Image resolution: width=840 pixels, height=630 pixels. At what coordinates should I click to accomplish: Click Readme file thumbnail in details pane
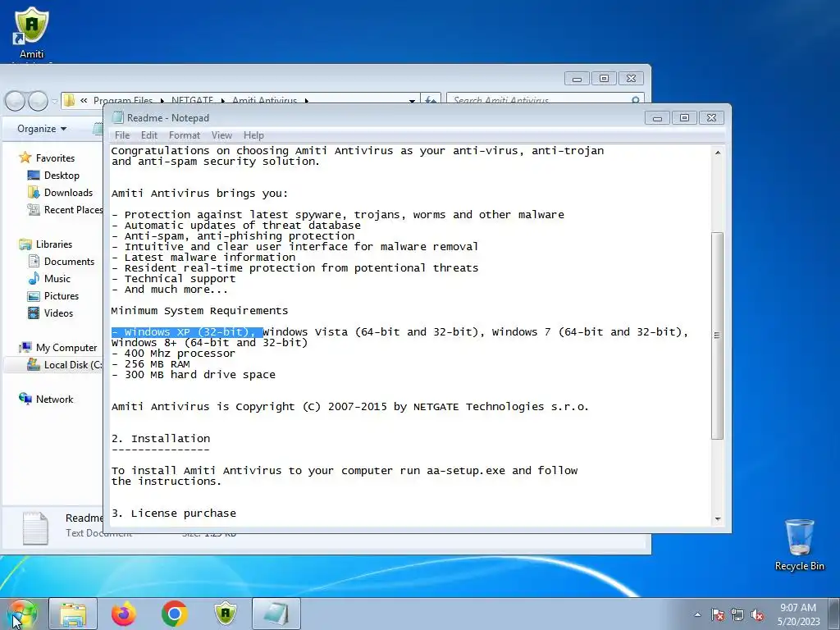click(35, 528)
